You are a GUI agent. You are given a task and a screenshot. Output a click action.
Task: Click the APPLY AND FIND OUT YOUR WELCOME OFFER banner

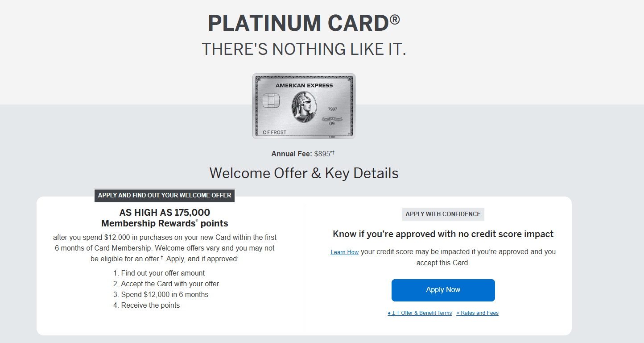tap(165, 196)
